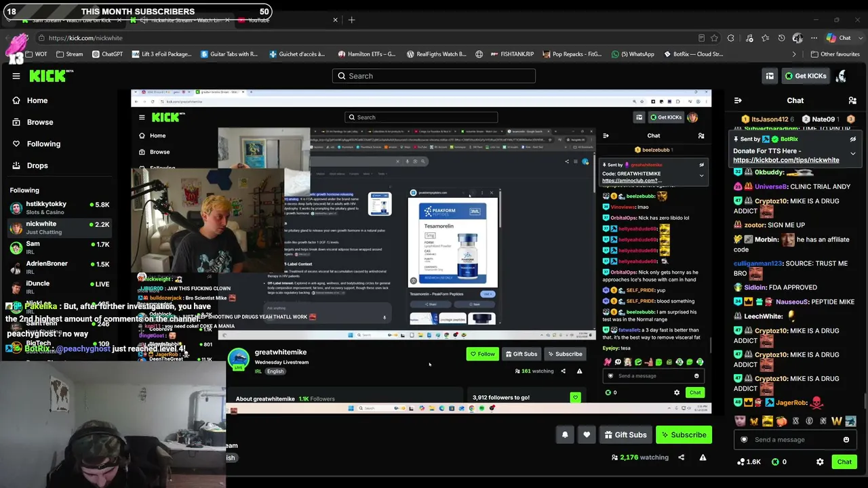
Task: Open the user profile avatar menu
Action: pyautogui.click(x=841, y=76)
